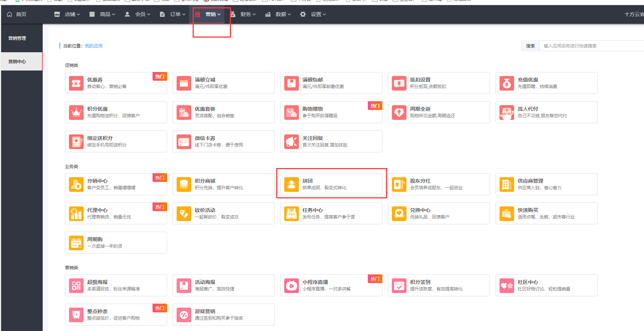
Task: Expand the 店铺 dropdown menu
Action: tap(67, 14)
